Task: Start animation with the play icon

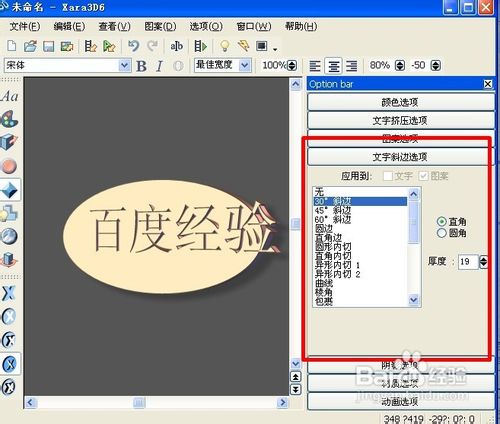Action: pos(201,46)
